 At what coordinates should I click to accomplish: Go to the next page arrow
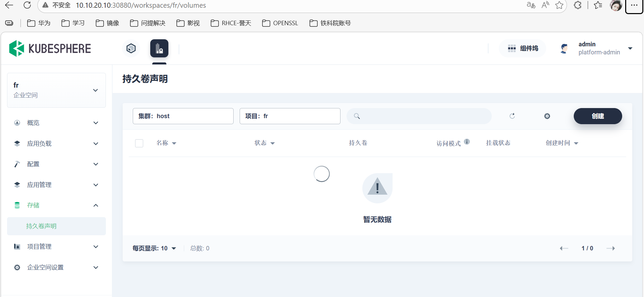610,248
